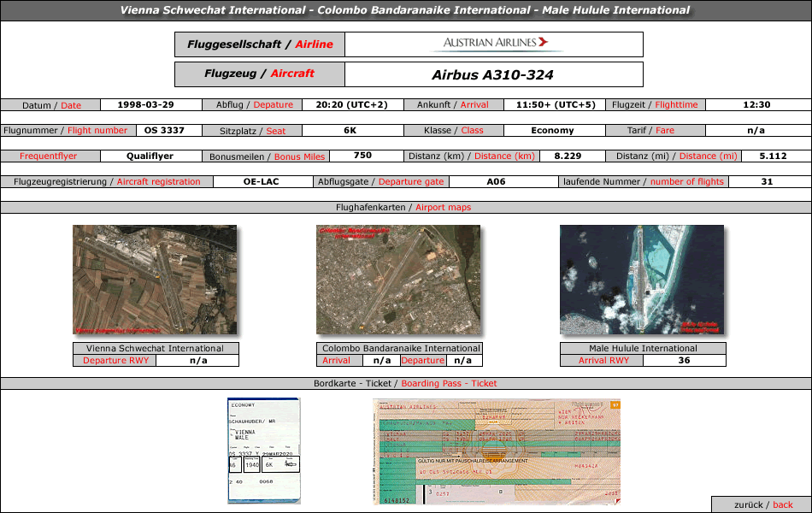Viewport: 812px width, 513px height.
Task: Select Male arrival runway value 36
Action: coord(684,360)
